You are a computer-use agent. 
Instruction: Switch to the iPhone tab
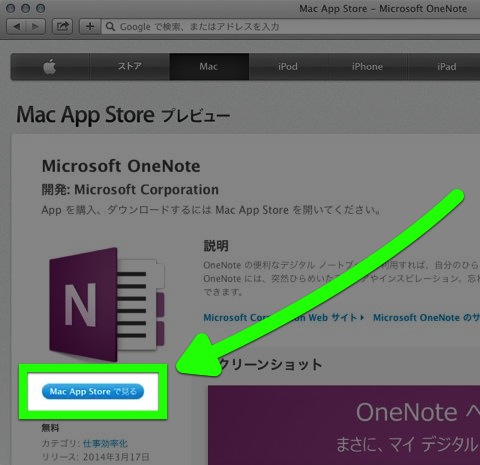[x=368, y=67]
